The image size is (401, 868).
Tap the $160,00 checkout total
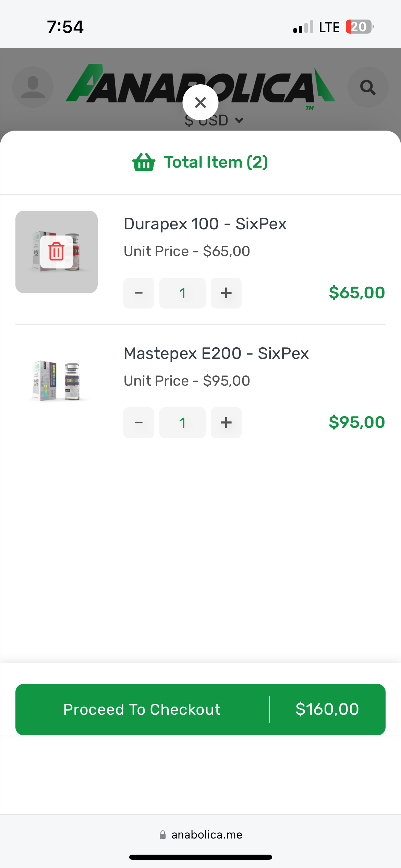[327, 709]
